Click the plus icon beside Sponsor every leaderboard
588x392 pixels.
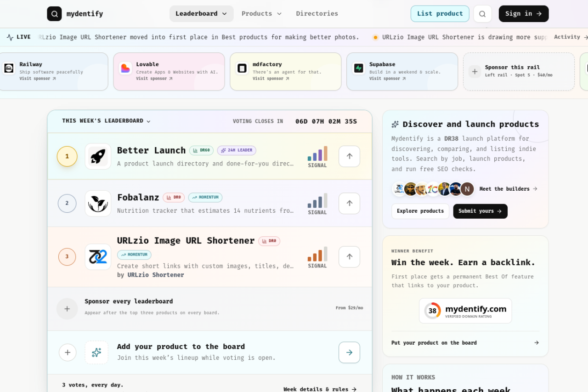pyautogui.click(x=67, y=309)
